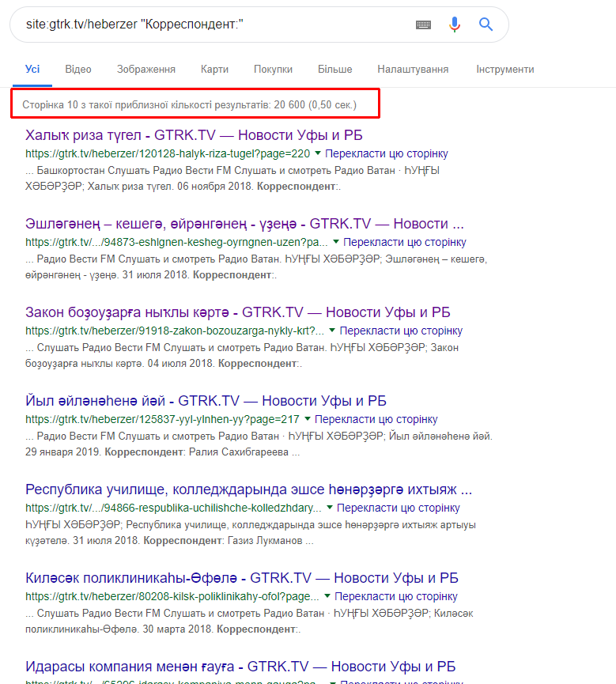The height and width of the screenshot is (684, 616).
Task: Click the green URL containing 125837-yyl-ylnhen-yy
Action: click(162, 419)
